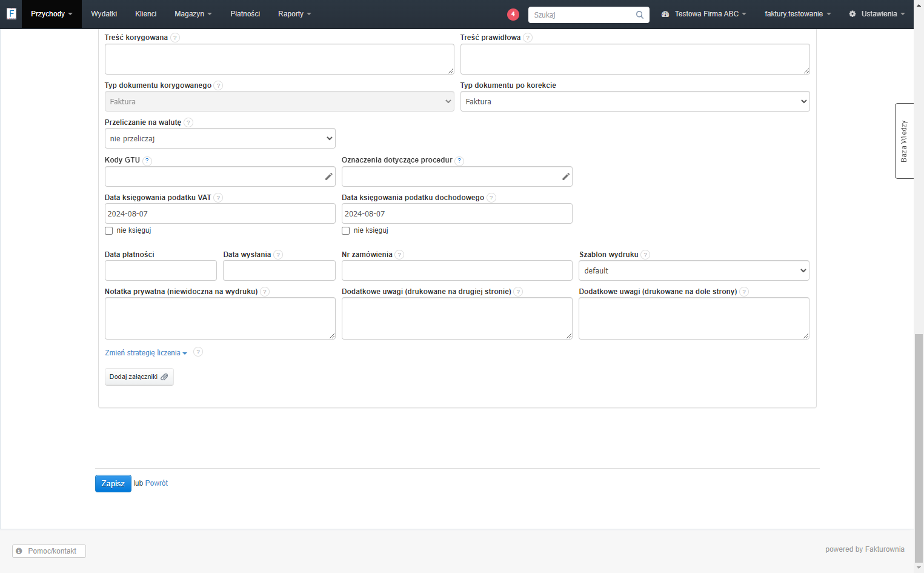
Task: Show help icon next to Kody GTU
Action: pos(147,161)
